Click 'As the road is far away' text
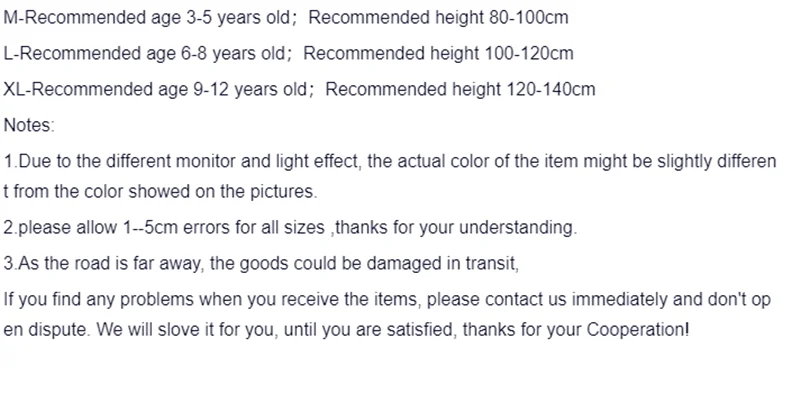This screenshot has width=800, height=402. [x=110, y=263]
